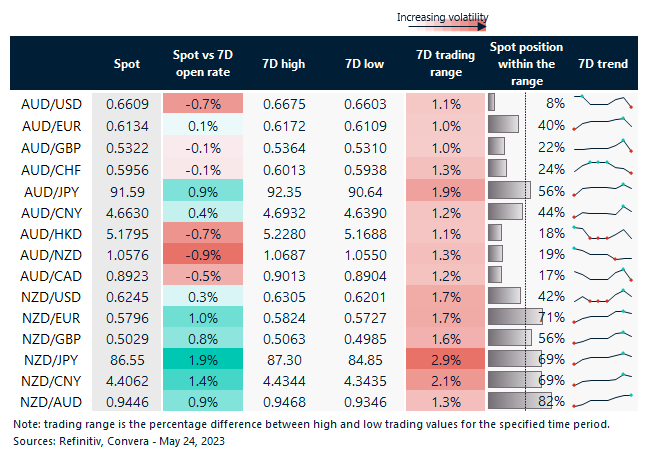Select the AUD/NZD -0.9% red cell
Image resolution: width=647 pixels, height=453 pixels.
[x=202, y=253]
